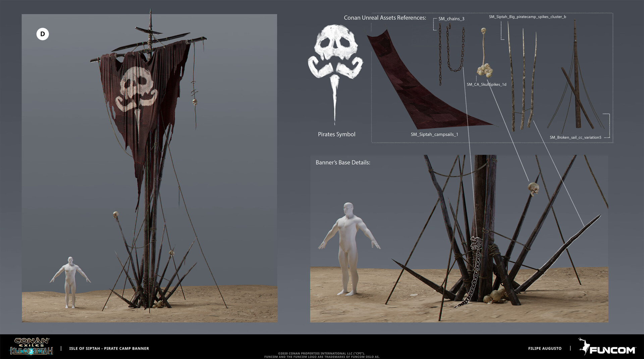Select the pirate camp spikes cluster image
Screen dimensions: 644x359
click(523, 76)
